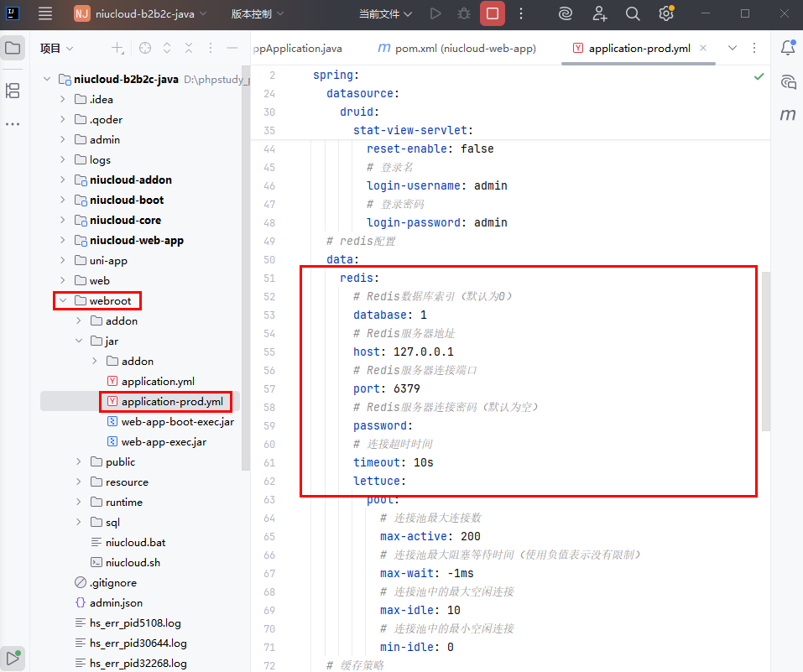
Task: Open the 当前文件 run configuration dropdown
Action: [x=385, y=13]
